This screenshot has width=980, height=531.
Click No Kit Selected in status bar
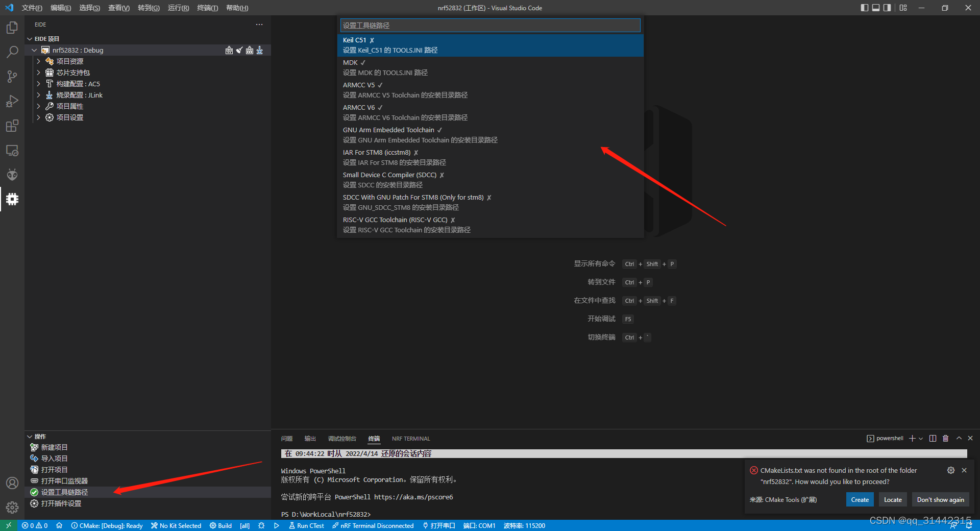pyautogui.click(x=176, y=525)
